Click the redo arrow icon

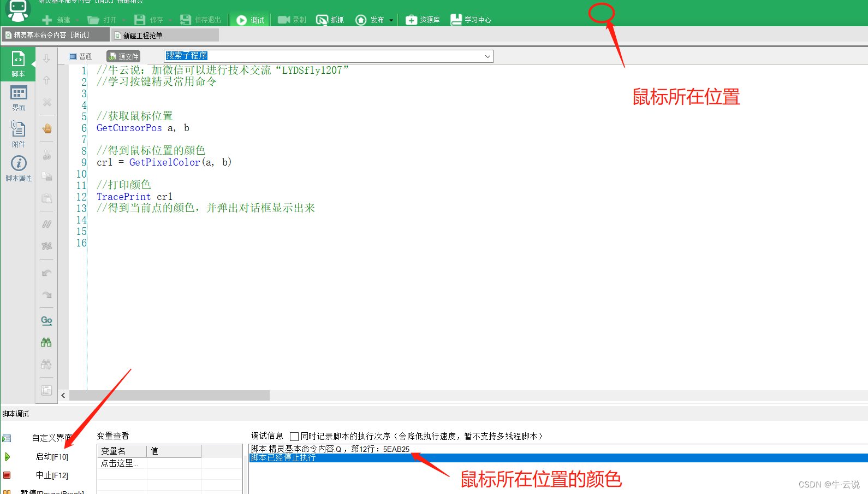pos(47,295)
